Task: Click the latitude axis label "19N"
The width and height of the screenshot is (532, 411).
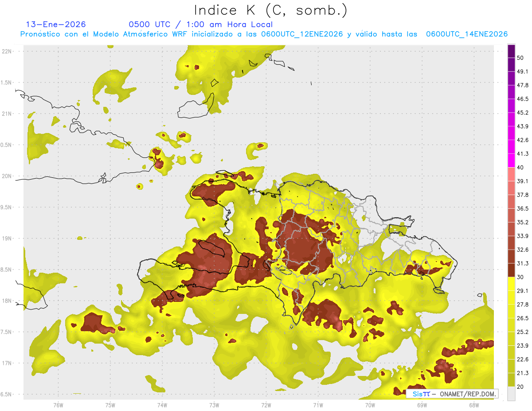Action: (6, 239)
